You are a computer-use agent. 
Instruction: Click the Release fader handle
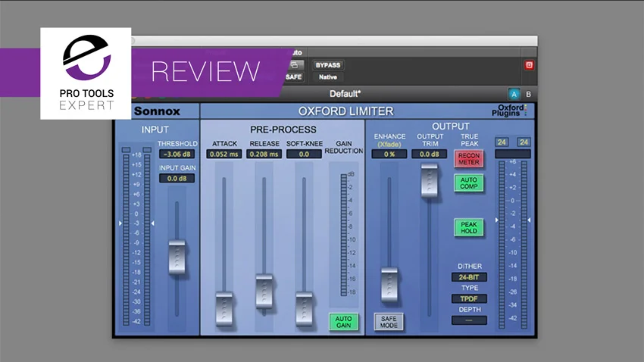(264, 291)
